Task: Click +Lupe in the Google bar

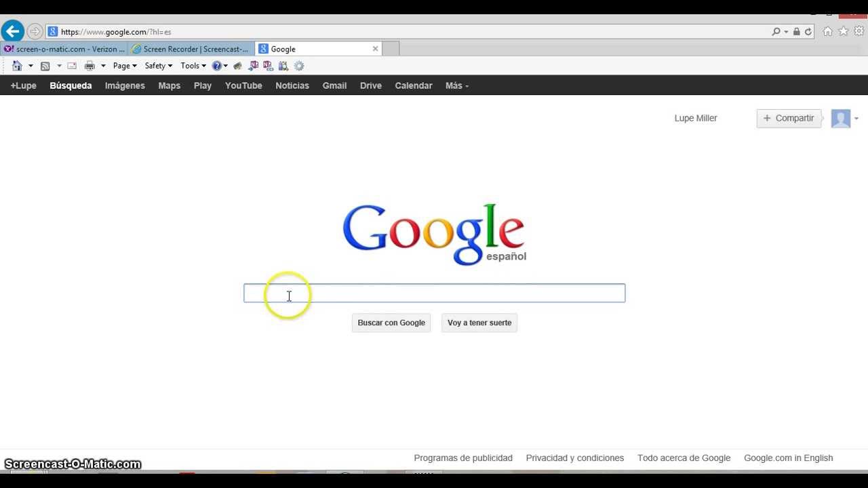Action: (23, 85)
